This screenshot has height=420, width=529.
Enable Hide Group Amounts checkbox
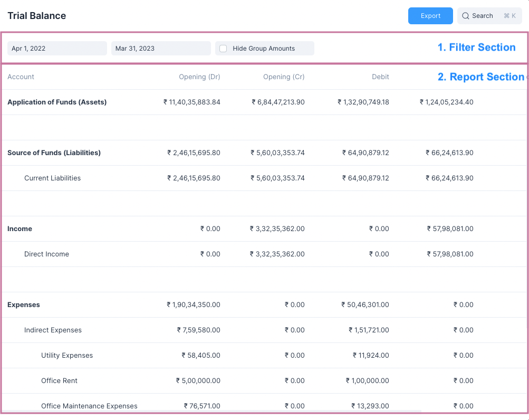click(223, 49)
